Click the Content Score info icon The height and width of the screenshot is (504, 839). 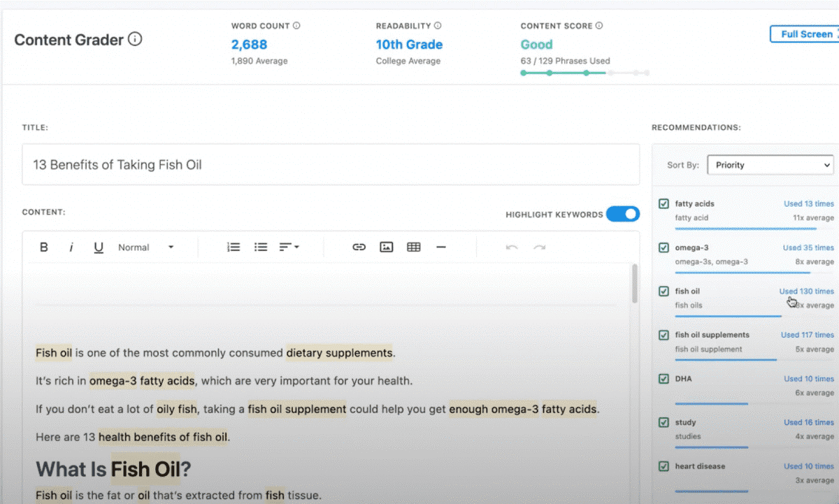coord(599,26)
